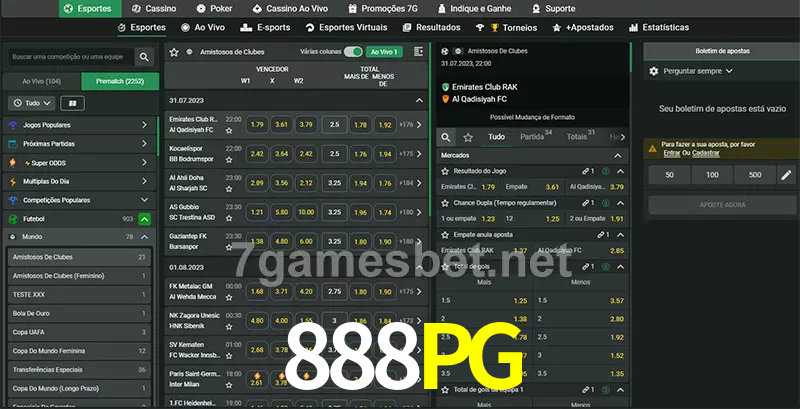The width and height of the screenshot is (800, 409).
Task: Star the FK Metalac GM match
Action: tap(229, 297)
